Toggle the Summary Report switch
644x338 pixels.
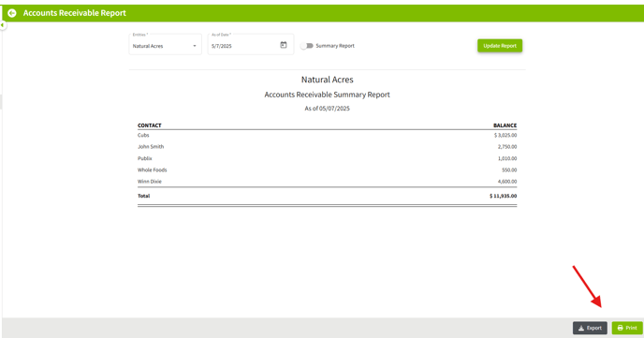(x=306, y=46)
